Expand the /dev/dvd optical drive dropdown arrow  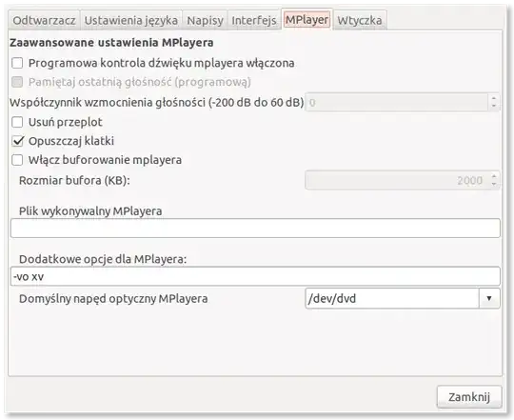489,298
